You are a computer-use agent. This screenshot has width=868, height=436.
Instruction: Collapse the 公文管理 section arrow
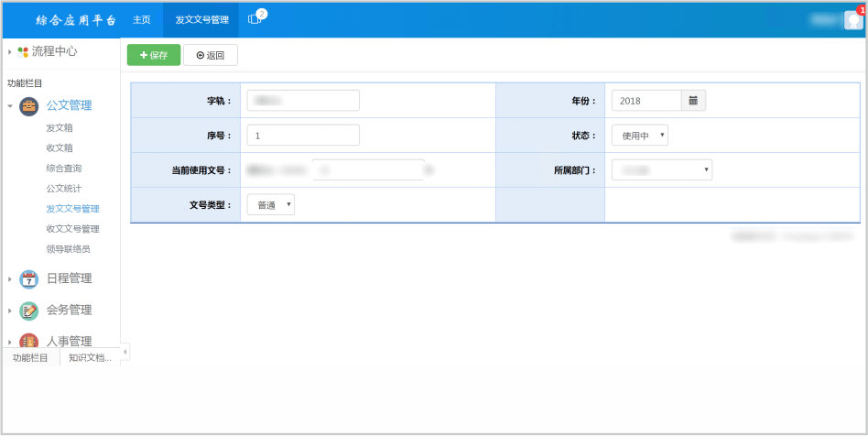tap(9, 106)
